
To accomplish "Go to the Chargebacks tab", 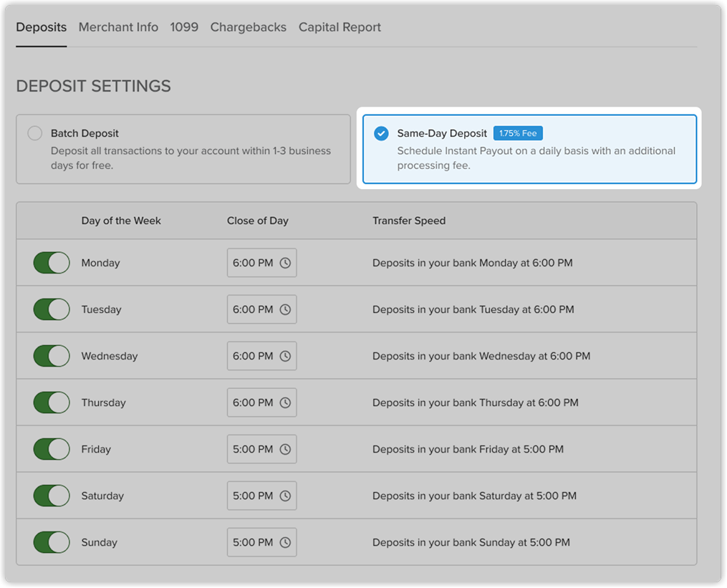I will tap(249, 27).
